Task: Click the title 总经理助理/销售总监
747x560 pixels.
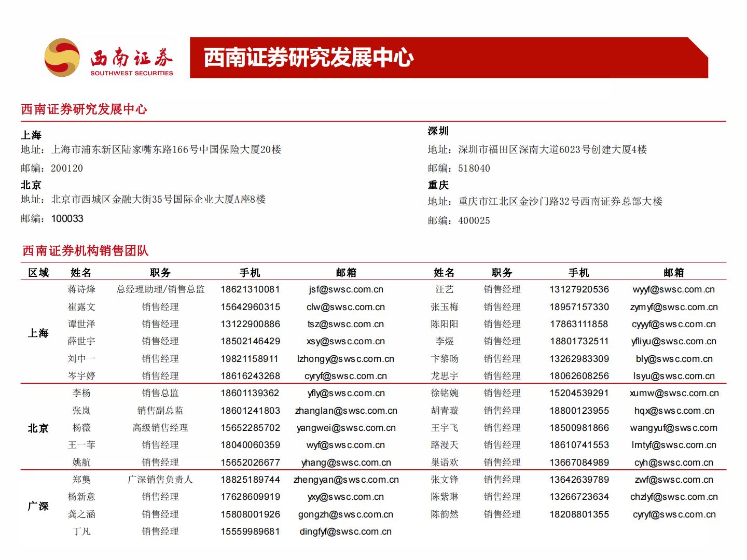Action: tap(160, 289)
